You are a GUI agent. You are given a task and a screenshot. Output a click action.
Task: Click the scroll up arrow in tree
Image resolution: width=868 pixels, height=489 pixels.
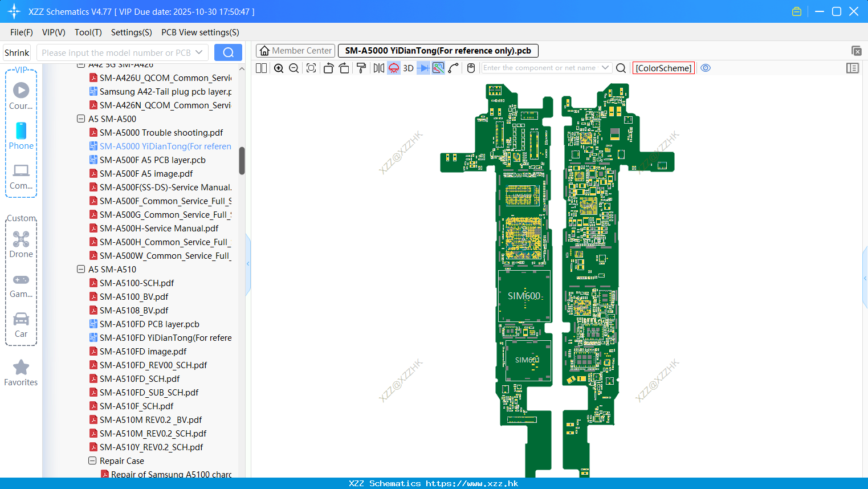tap(242, 69)
